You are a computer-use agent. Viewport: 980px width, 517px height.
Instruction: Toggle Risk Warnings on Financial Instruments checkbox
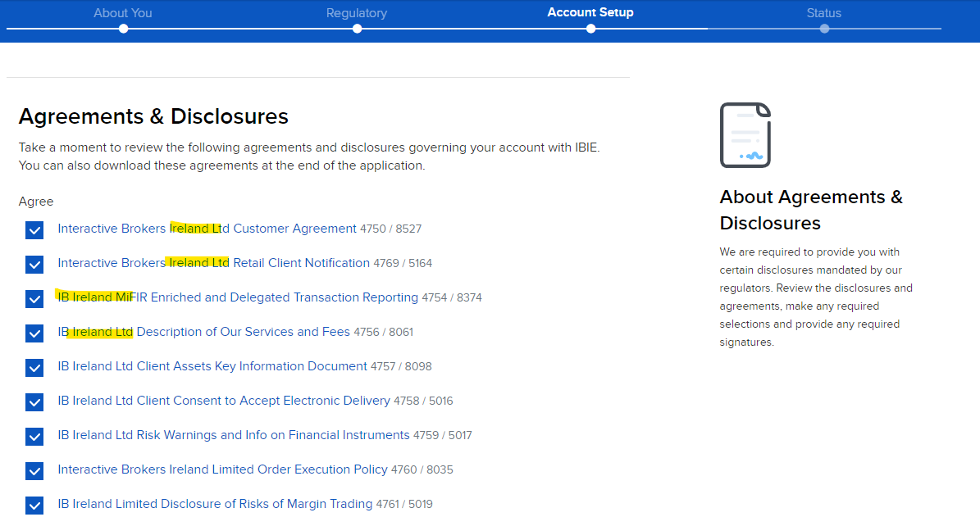tap(34, 436)
